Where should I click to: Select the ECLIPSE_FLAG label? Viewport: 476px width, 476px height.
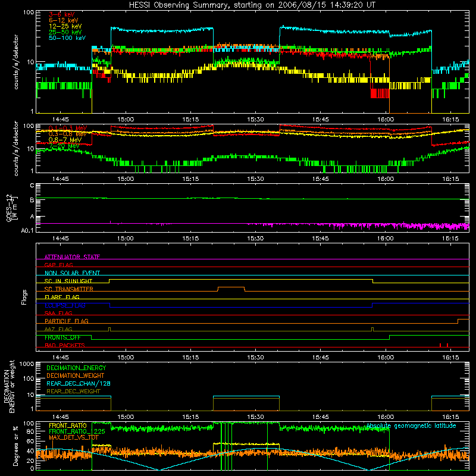click(x=65, y=305)
